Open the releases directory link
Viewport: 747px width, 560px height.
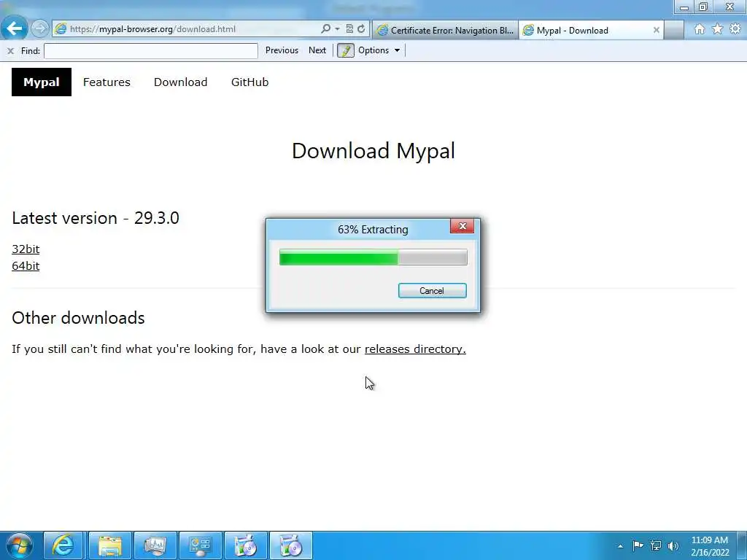coord(415,349)
